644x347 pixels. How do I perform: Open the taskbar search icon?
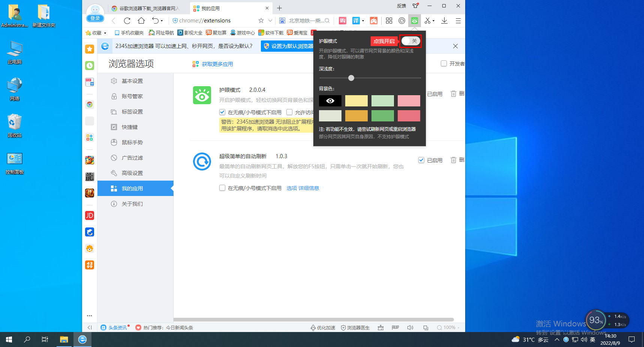point(27,340)
